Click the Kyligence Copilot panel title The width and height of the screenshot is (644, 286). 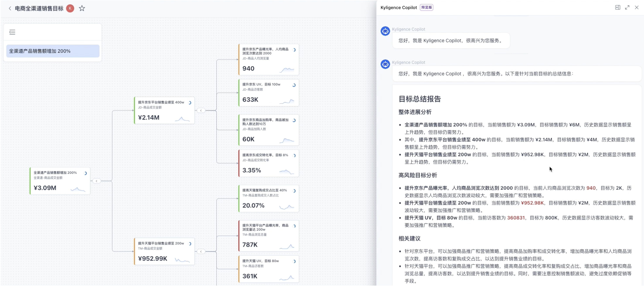[x=399, y=7]
